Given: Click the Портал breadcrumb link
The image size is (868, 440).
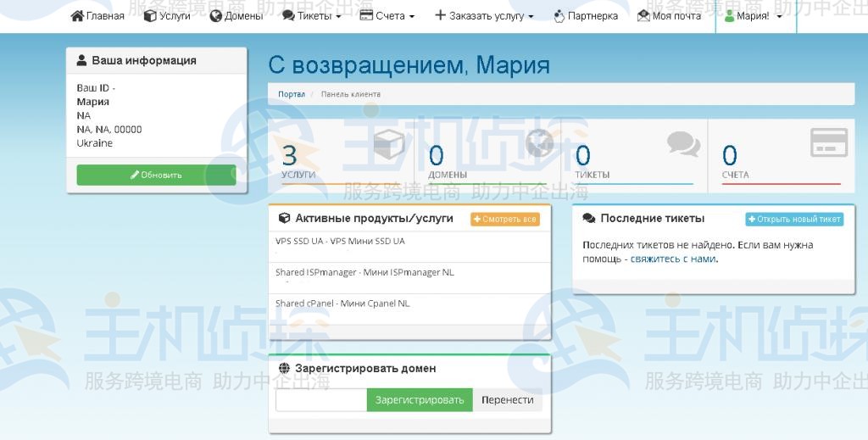Looking at the screenshot, I should pyautogui.click(x=292, y=94).
